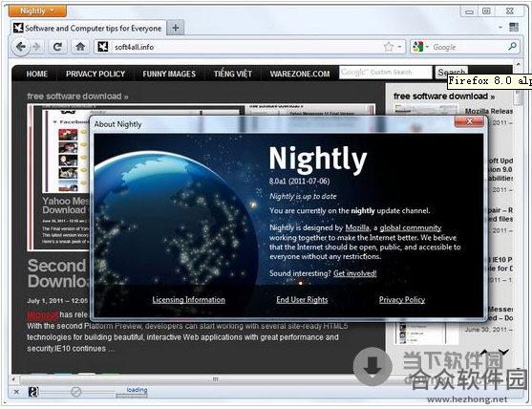Open the sidebar free software download heading

(444, 97)
